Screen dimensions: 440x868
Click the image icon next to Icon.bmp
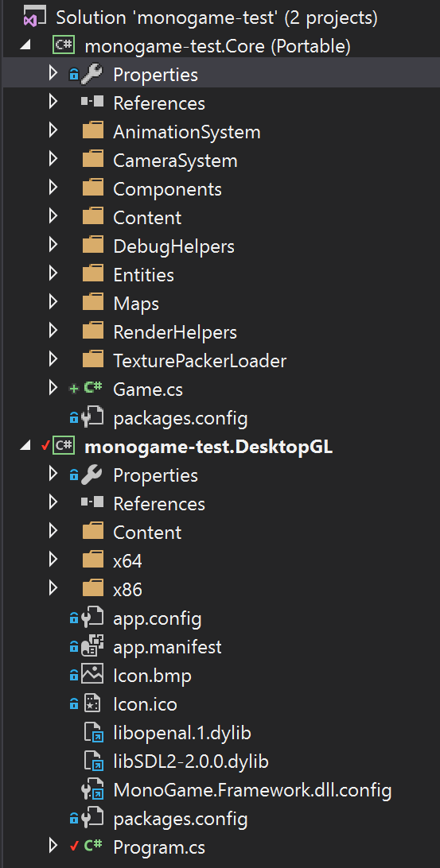point(92,676)
